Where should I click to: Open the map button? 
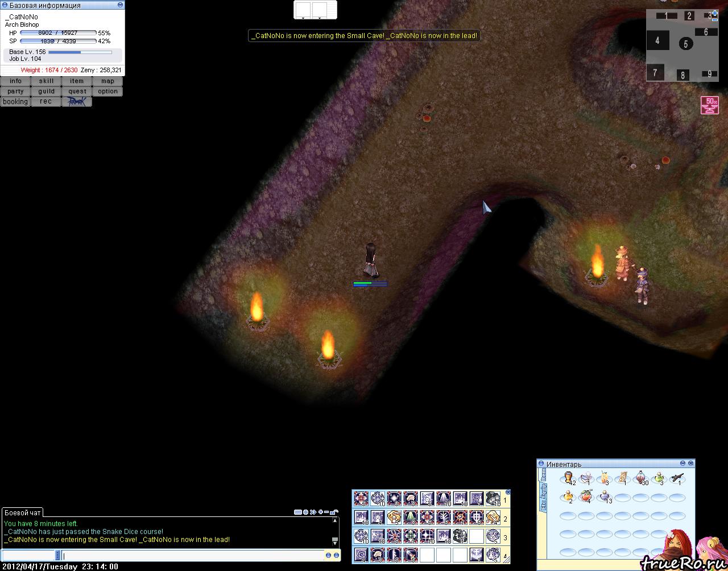point(107,81)
